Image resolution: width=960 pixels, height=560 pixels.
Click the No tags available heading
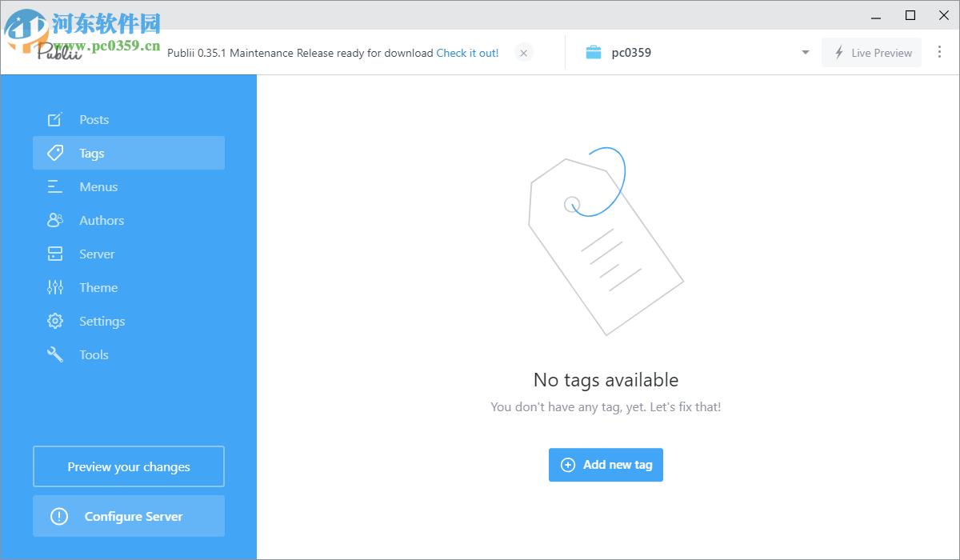[606, 380]
